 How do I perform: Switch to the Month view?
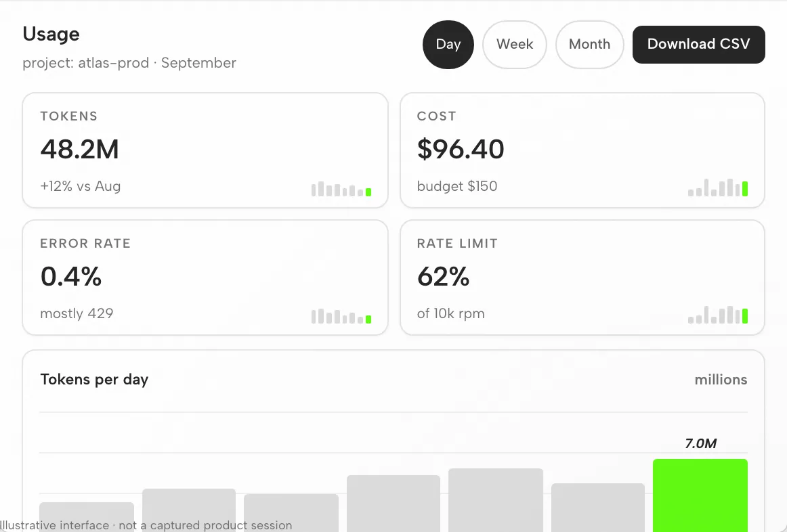click(x=590, y=45)
